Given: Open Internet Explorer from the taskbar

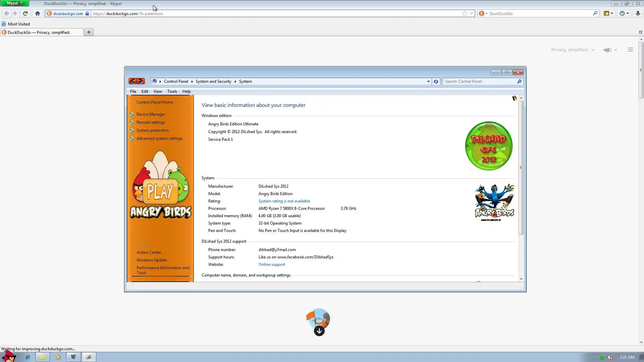Looking at the screenshot, I should [28, 357].
